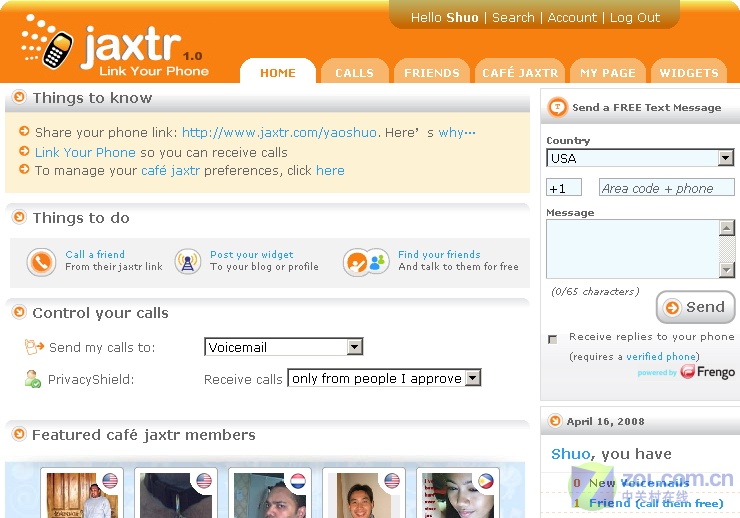
Task: Open the jaxtr.com/yaoshuo phone link
Action: (279, 132)
